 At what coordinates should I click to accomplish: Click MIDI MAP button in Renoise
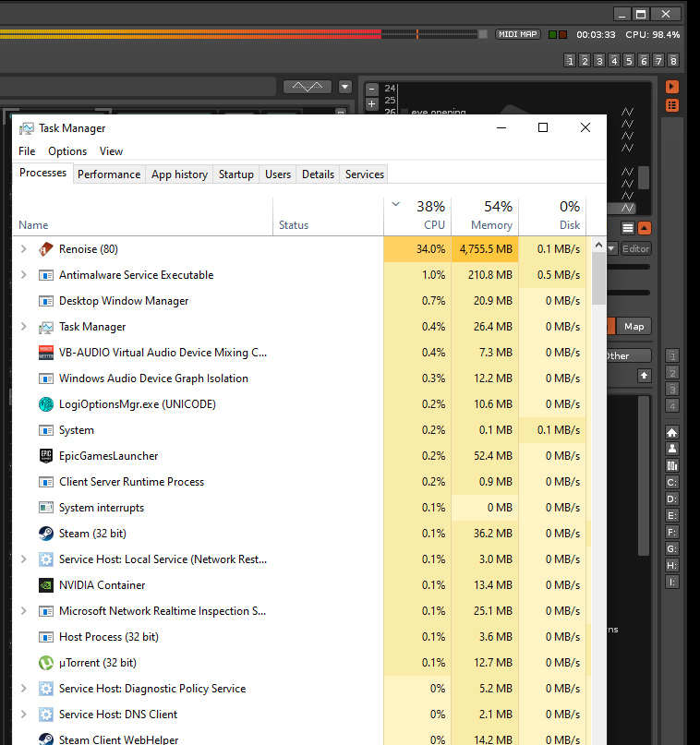[517, 34]
